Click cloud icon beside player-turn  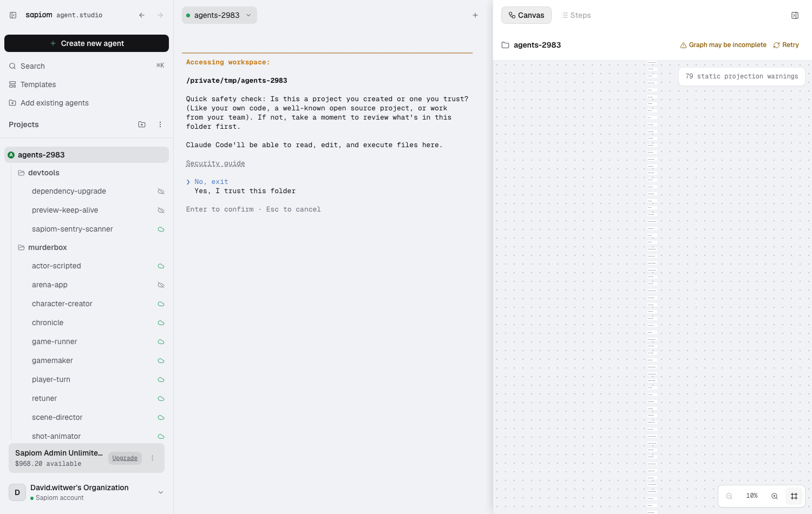point(161,380)
